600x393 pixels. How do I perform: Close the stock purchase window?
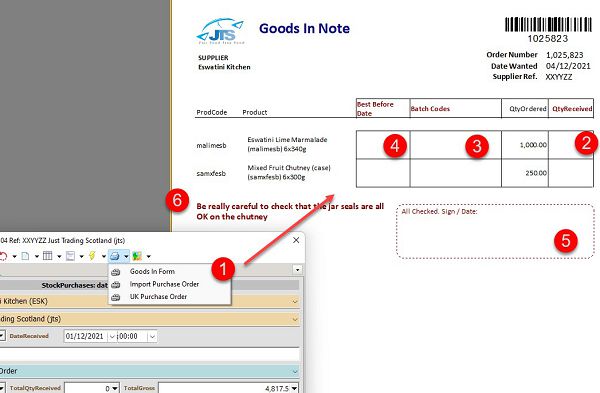tap(296, 240)
